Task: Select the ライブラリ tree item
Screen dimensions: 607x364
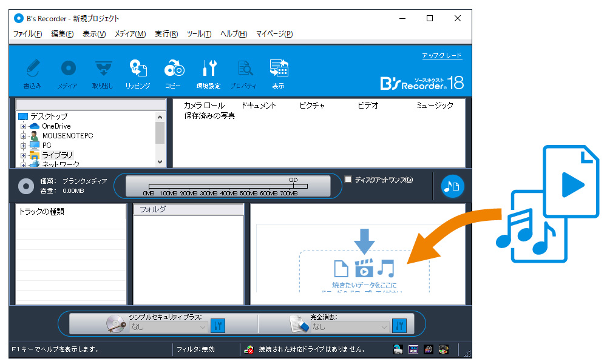Action: 57,155
